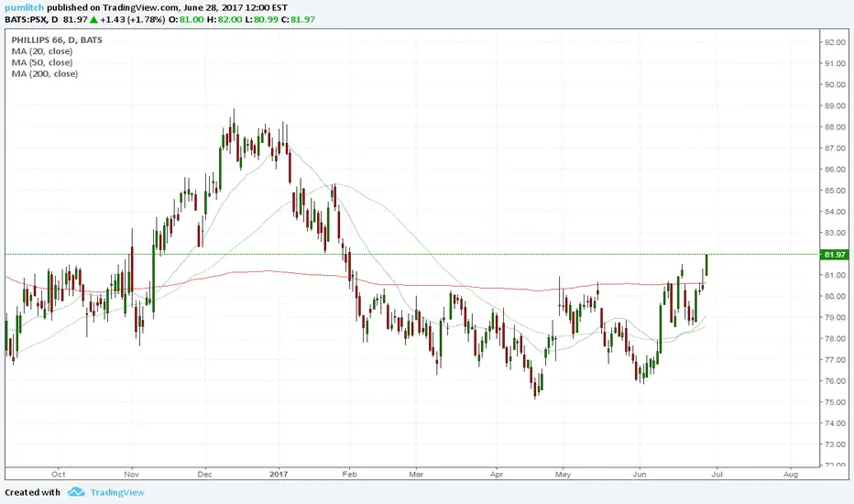Click the MA (200, close) legend label
The height and width of the screenshot is (504, 854).
point(45,74)
